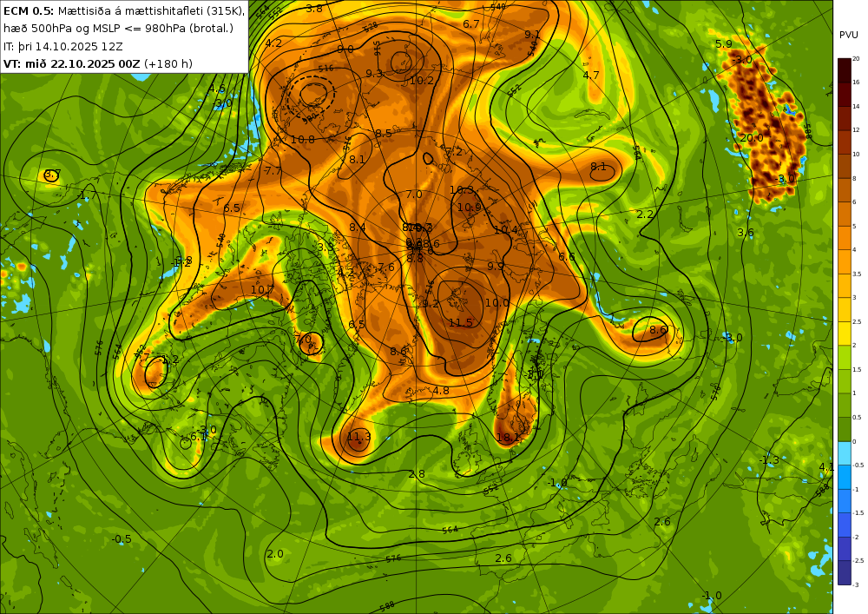
Task: Click the "IT: þri 14.10.2025 12Z" init time
Action: tap(63, 47)
